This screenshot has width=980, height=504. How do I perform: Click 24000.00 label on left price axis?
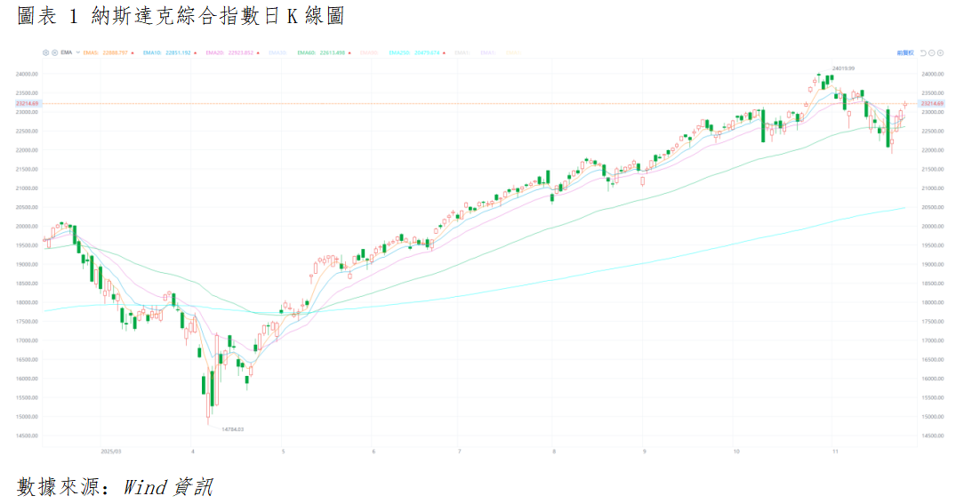[x=27, y=74]
